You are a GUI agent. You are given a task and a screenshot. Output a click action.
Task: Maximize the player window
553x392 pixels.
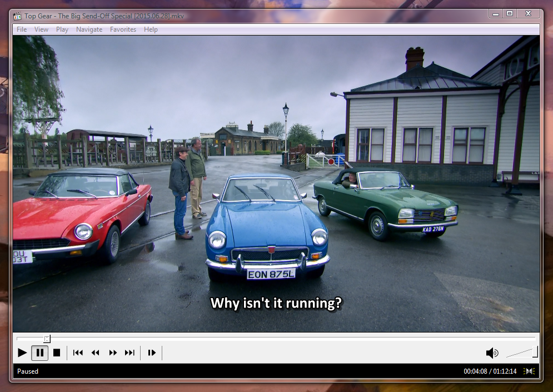pyautogui.click(x=510, y=14)
